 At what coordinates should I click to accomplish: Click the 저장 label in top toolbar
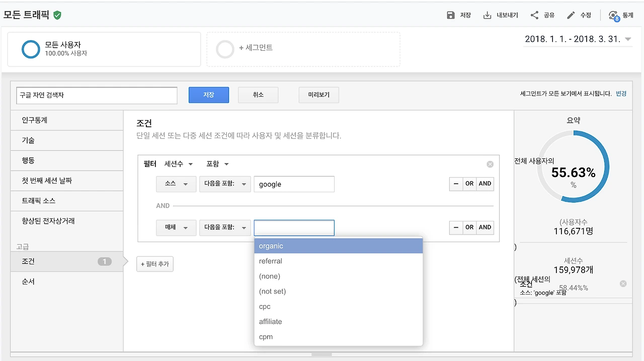[465, 16]
